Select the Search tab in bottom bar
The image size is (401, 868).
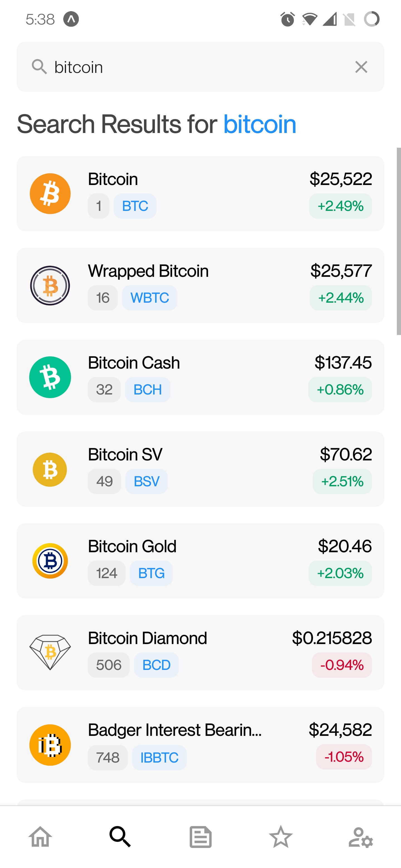point(120,836)
